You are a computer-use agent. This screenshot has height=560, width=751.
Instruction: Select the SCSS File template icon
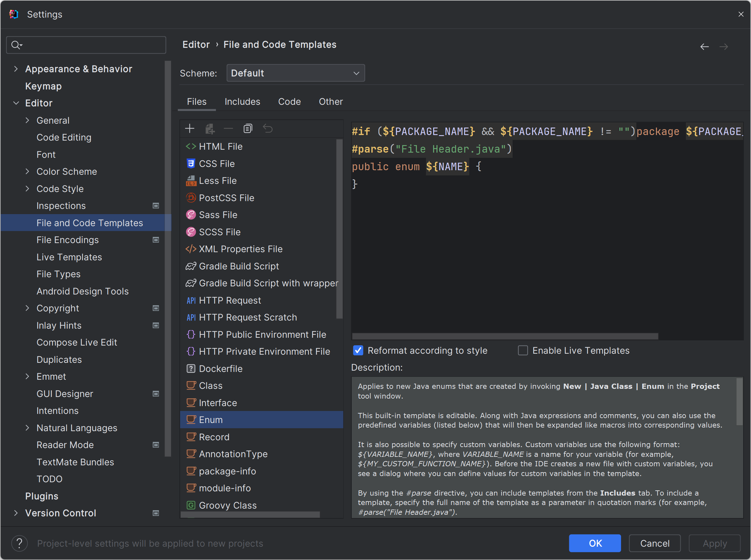tap(191, 232)
